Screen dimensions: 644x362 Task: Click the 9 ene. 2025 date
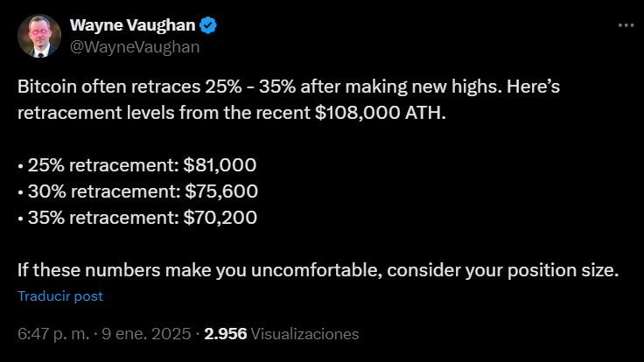146,334
